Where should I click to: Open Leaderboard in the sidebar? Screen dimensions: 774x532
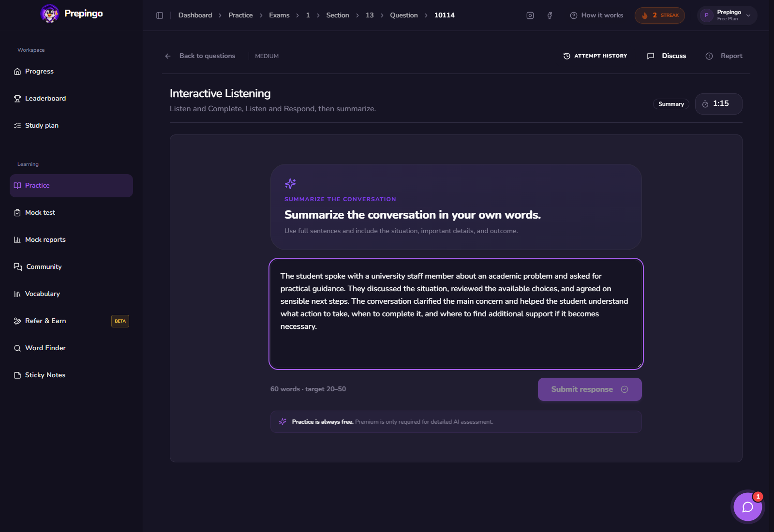click(71, 99)
